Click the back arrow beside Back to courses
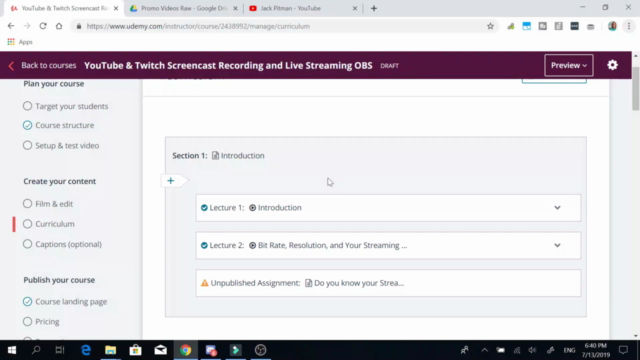This screenshot has height=360, width=640. 11,66
